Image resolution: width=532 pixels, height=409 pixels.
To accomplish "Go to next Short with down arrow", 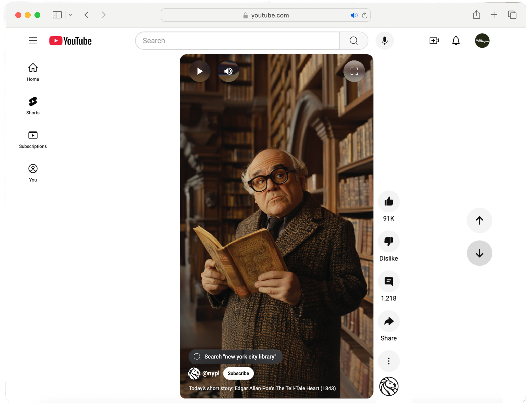I will pos(479,253).
